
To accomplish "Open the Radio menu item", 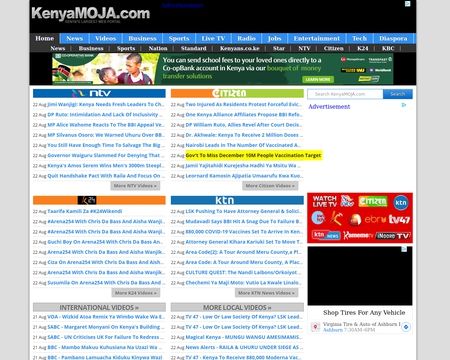I will (x=246, y=38).
